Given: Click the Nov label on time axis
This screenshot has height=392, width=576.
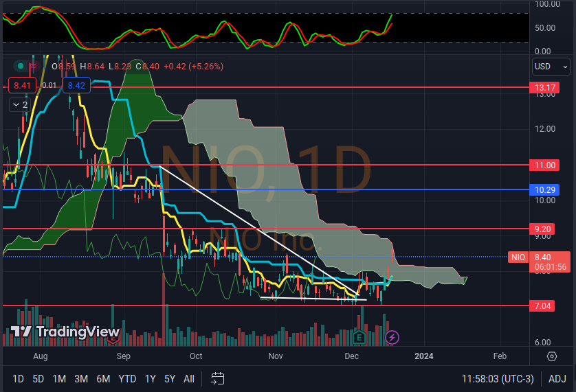Looking at the screenshot, I should tap(276, 356).
